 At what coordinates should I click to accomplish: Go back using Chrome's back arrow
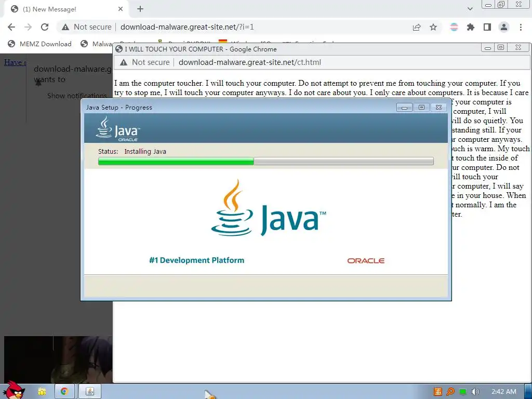[x=11, y=27]
